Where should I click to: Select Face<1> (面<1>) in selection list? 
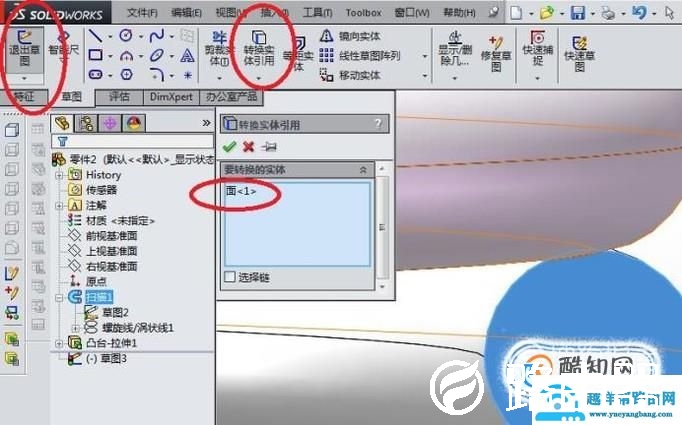[241, 191]
